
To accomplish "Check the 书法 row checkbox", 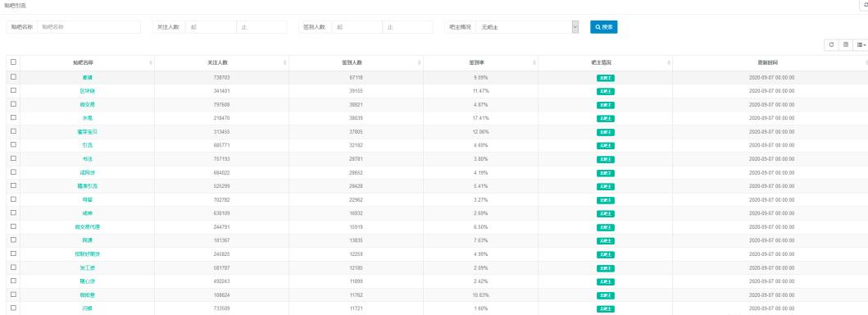I will [13, 158].
